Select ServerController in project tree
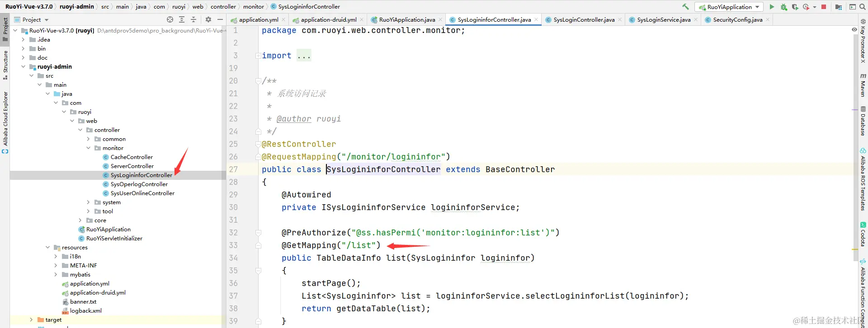Viewport: 868px width, 328px height. [x=132, y=166]
